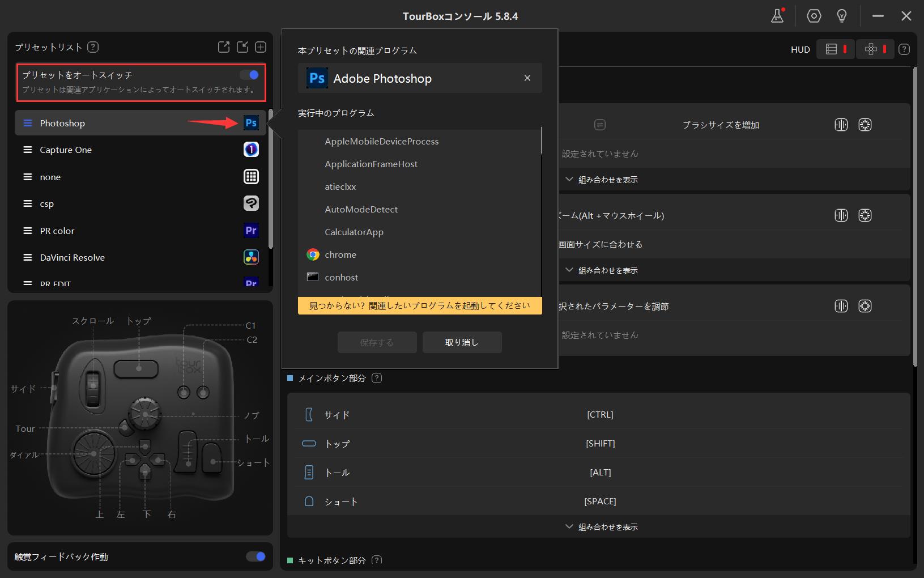This screenshot has width=924, height=578.
Task: Choose ApplicationFrameHost from running programs
Action: 419,164
